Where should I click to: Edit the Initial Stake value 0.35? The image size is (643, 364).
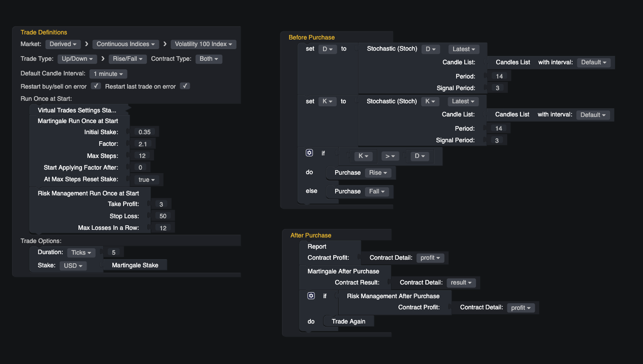click(144, 132)
